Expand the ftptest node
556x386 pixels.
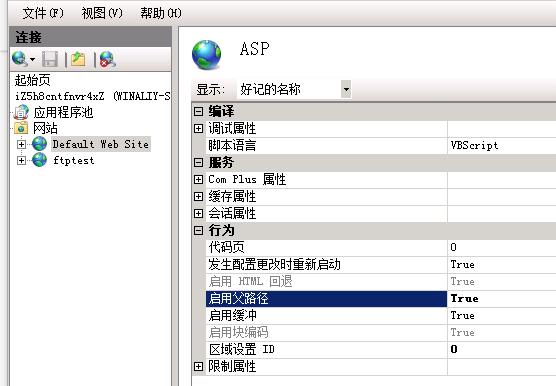(21, 161)
